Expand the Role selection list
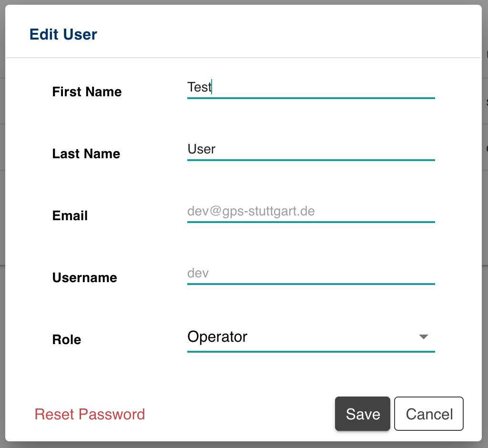The width and height of the screenshot is (488, 448). [423, 337]
